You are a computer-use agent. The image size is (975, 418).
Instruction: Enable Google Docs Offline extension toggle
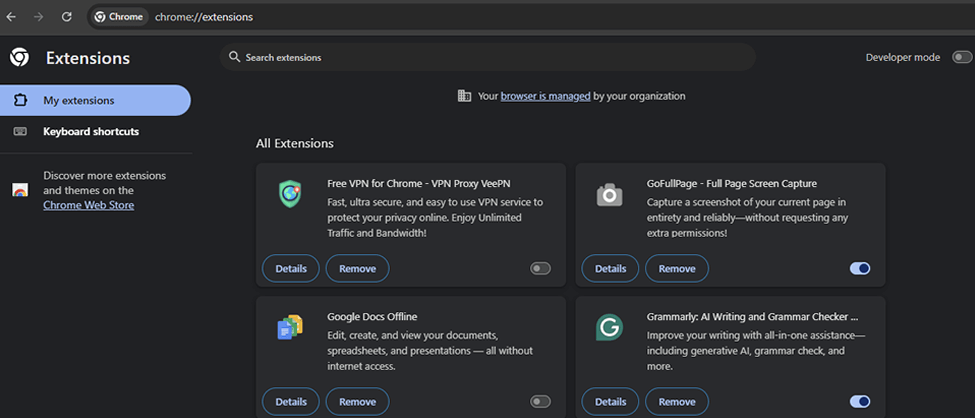click(540, 402)
